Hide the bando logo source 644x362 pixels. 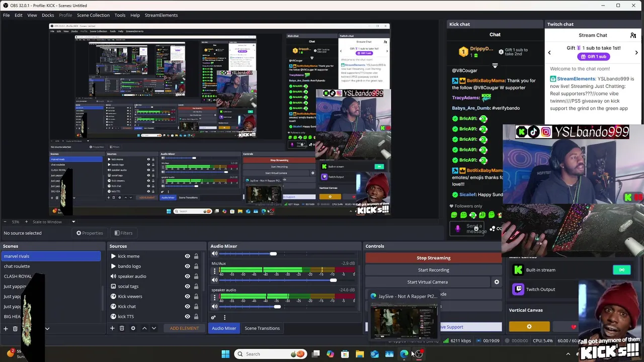click(x=187, y=266)
